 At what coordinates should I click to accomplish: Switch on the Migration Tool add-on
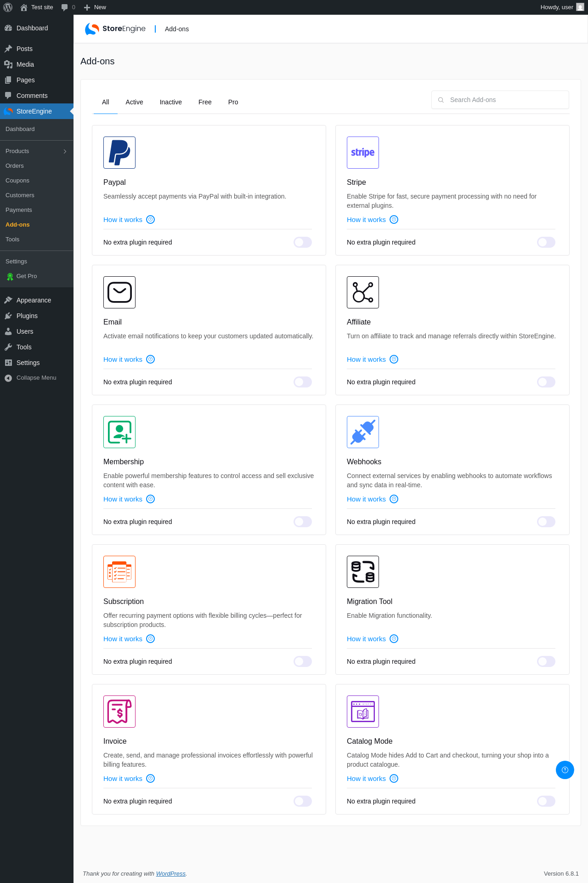pos(546,661)
